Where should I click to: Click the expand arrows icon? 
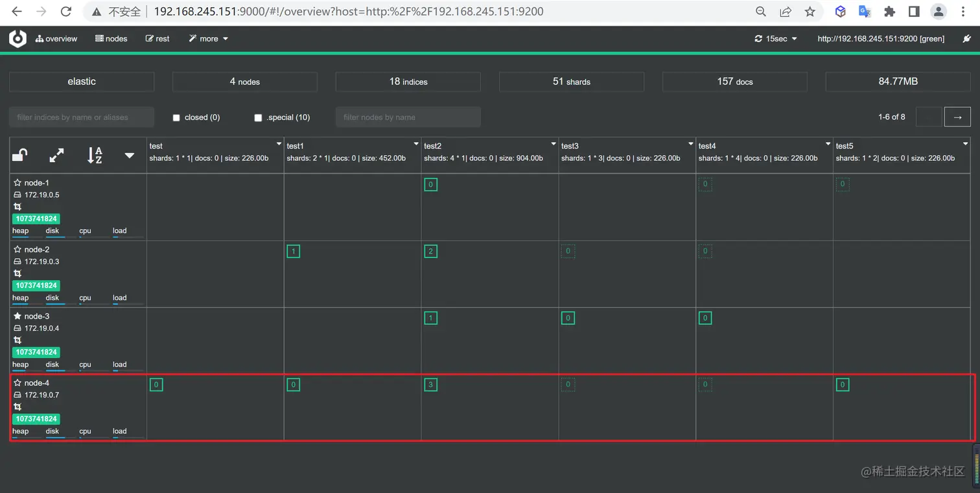(x=57, y=155)
